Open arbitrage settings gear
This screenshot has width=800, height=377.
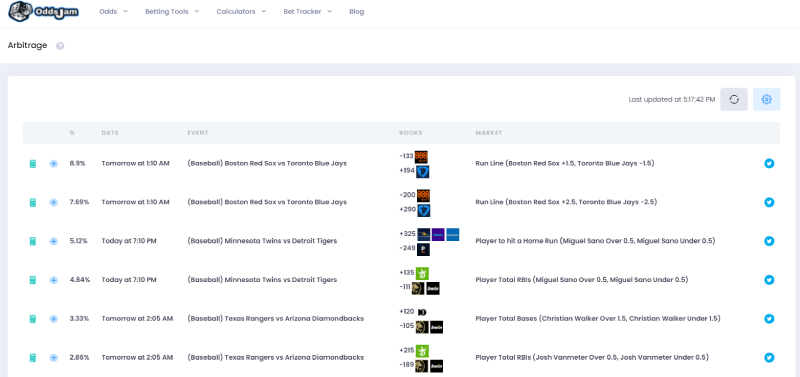766,99
